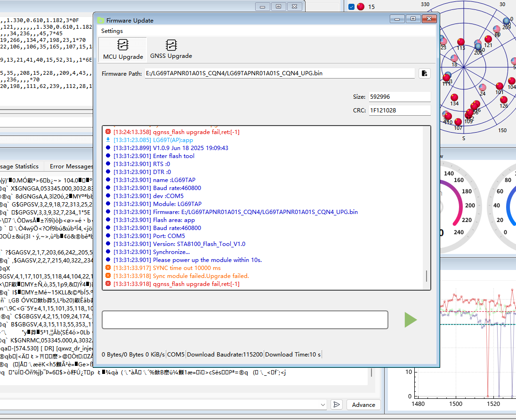Uncheck the satellite 15 checkbox
Image resolution: width=516 pixels, height=420 pixels.
click(351, 7)
